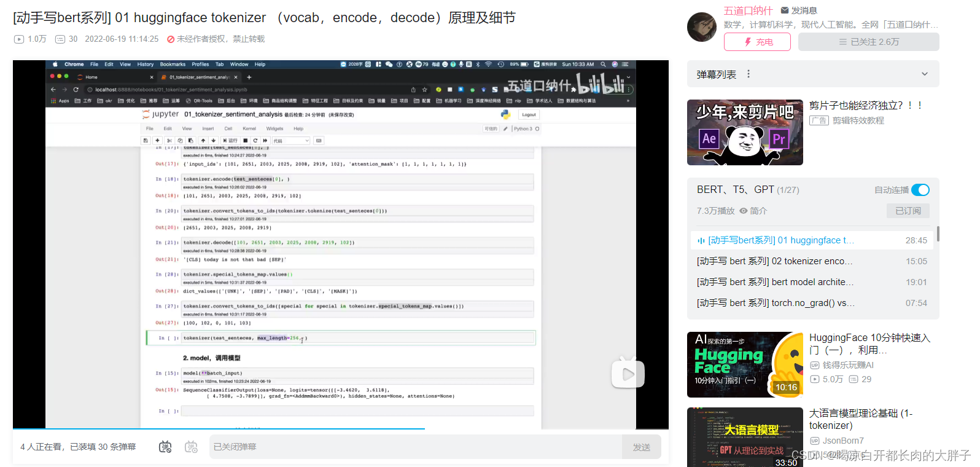Click the danmaku-count icon next to 30
980x467 pixels.
pos(60,39)
